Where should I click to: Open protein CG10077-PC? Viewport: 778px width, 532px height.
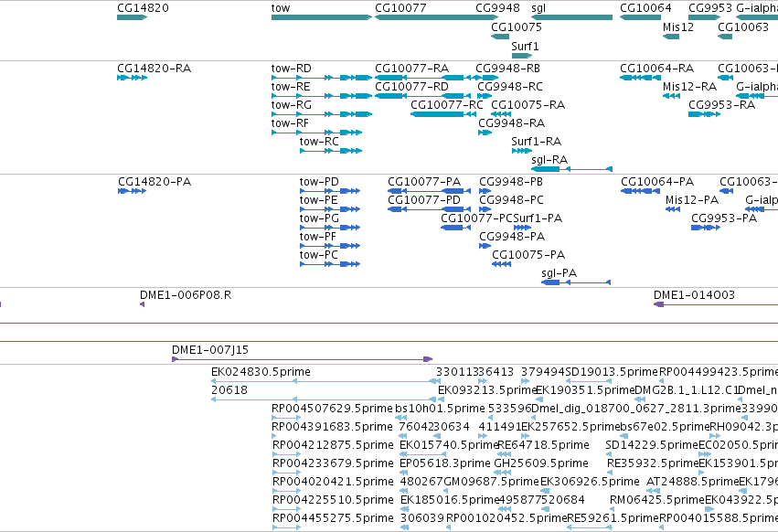[x=455, y=228]
